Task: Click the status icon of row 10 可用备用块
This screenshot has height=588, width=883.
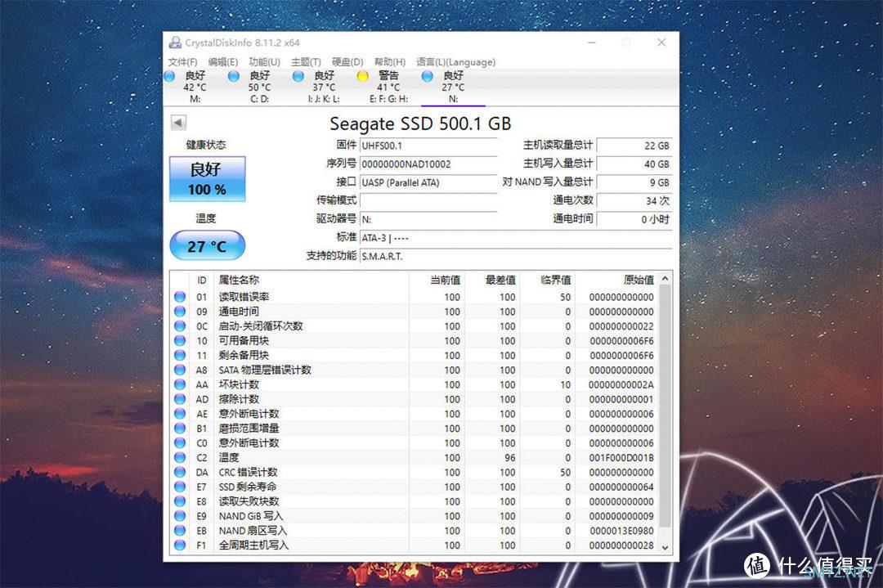Action: [x=180, y=341]
